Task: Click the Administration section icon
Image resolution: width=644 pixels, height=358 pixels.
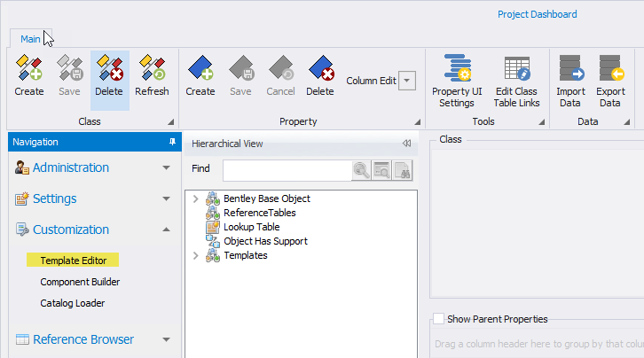Action: (22, 167)
